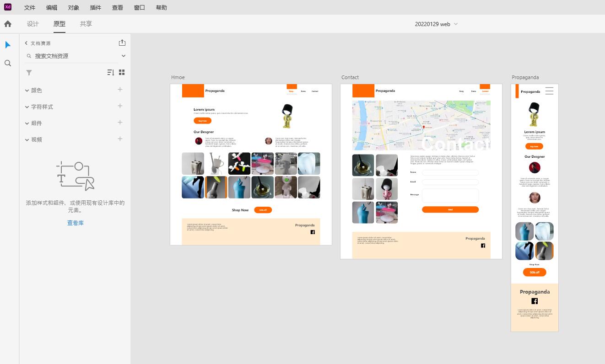Click the orange logo block on Contact artboard
The height and width of the screenshot is (364, 605).
coord(363,91)
